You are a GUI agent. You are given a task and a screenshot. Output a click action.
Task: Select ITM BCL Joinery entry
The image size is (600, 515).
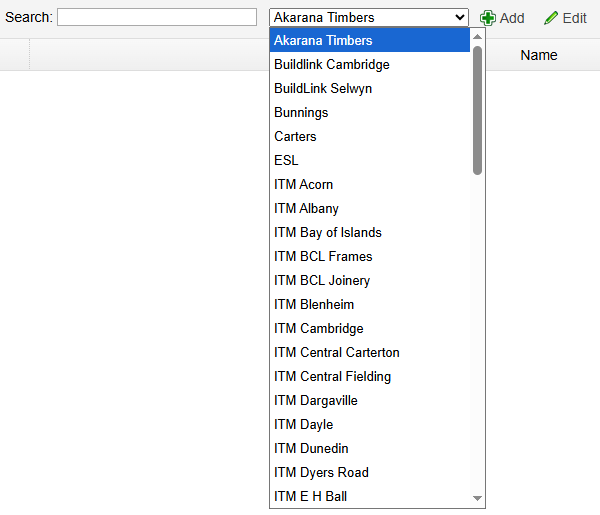point(322,281)
